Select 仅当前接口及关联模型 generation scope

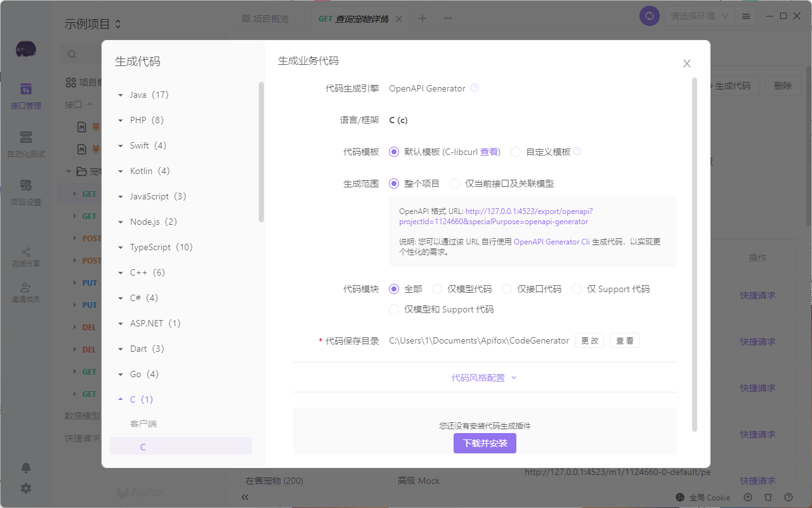click(454, 183)
